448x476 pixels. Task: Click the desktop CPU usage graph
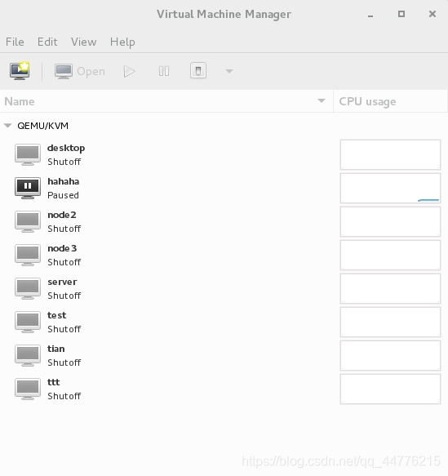[x=390, y=155]
